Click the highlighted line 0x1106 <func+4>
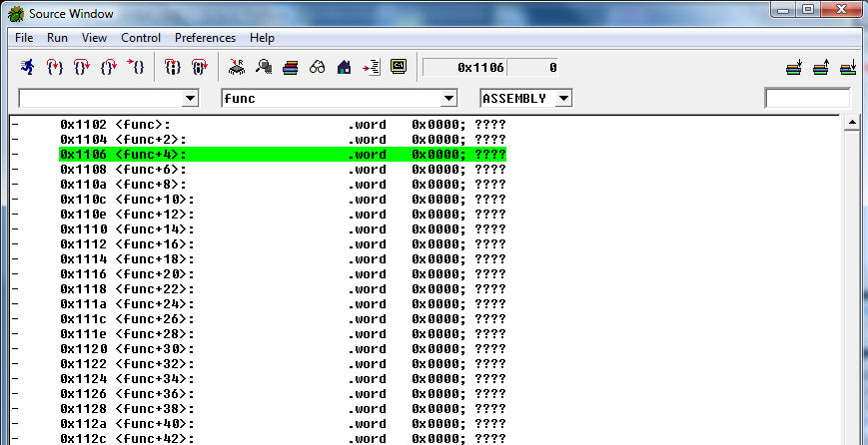 283,155
